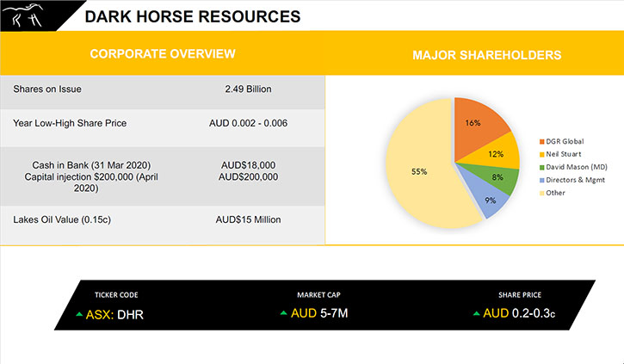Click the Neil Stuart legend label
The height and width of the screenshot is (364, 624).
(x=564, y=154)
